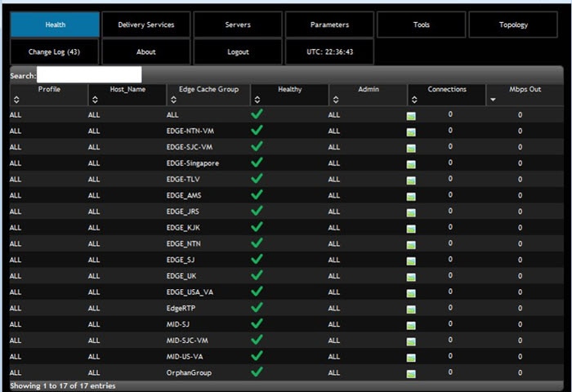This screenshot has width=572, height=392.
Task: Open graph icon for EDGE_AMS row
Action: tap(411, 197)
